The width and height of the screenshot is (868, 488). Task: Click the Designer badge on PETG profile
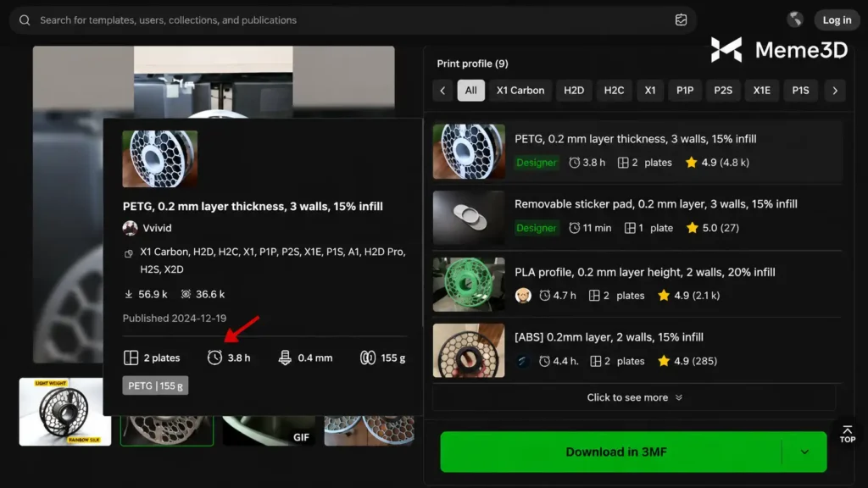537,163
